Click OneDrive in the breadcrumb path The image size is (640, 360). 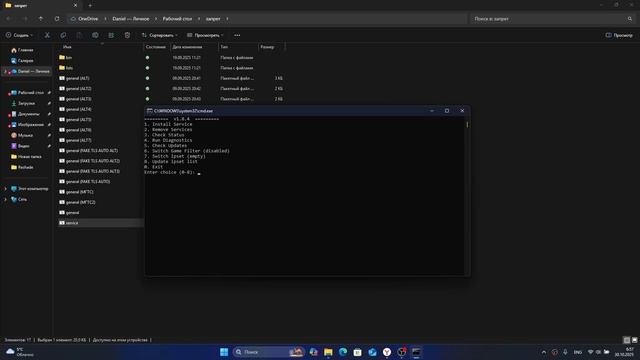tap(88, 19)
